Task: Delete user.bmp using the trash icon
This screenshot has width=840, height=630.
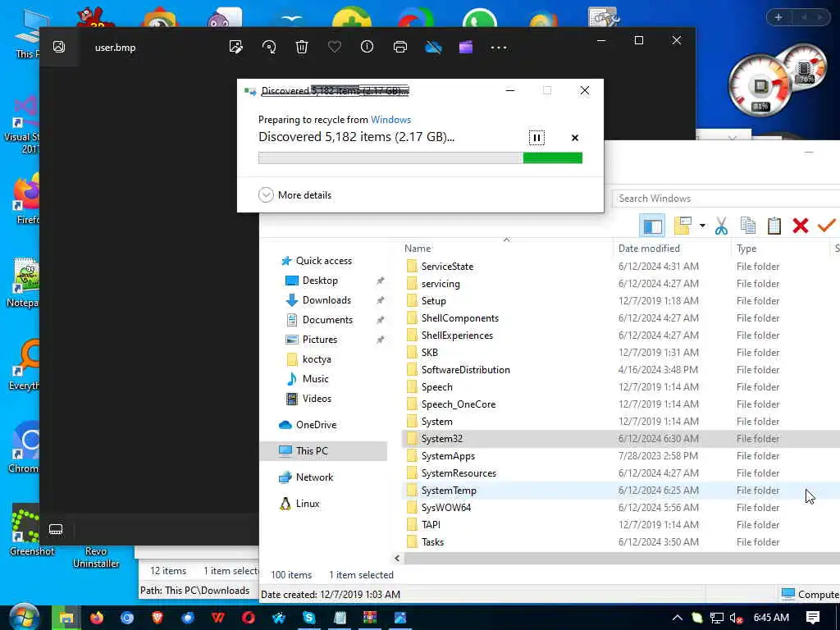Action: point(302,47)
